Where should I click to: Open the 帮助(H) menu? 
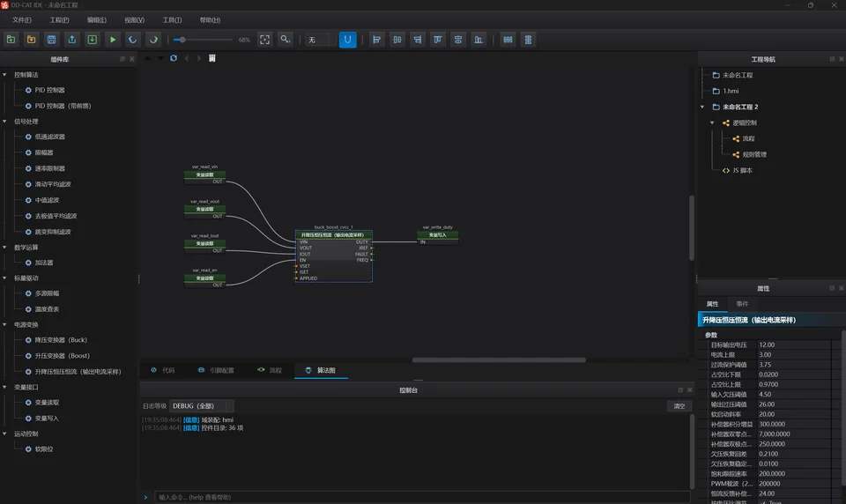tap(210, 20)
